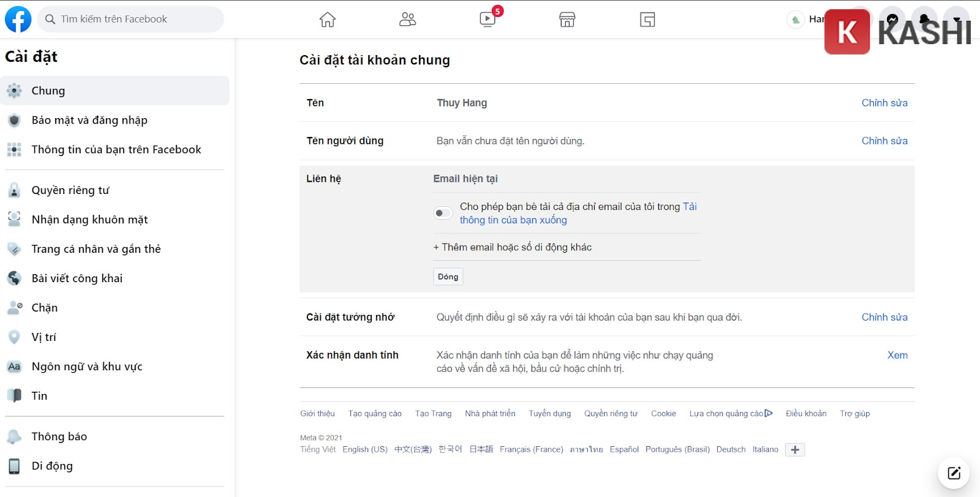Open Bảo mật và đăng nhập settings
Screen dimensions: 980x497
coord(115,120)
